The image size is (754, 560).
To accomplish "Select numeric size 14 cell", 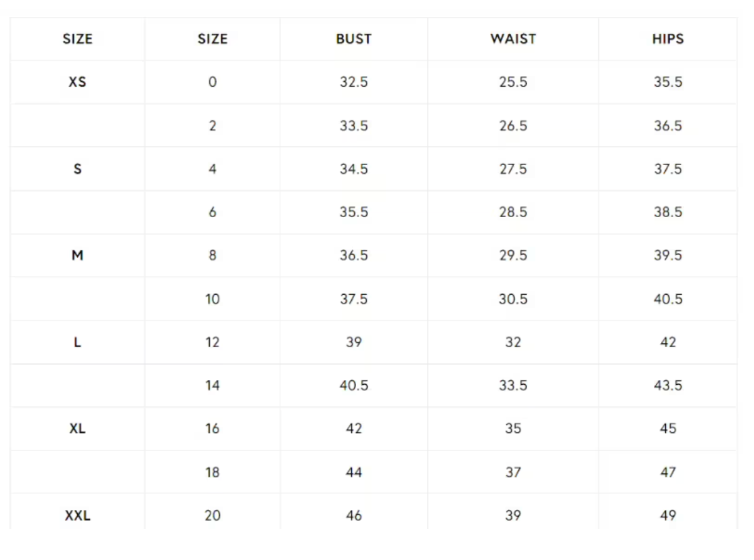I will [213, 386].
